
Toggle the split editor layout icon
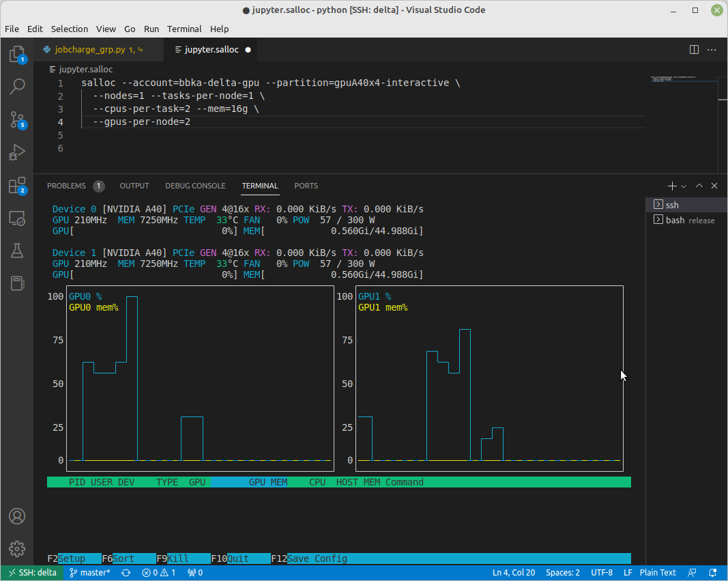[694, 49]
